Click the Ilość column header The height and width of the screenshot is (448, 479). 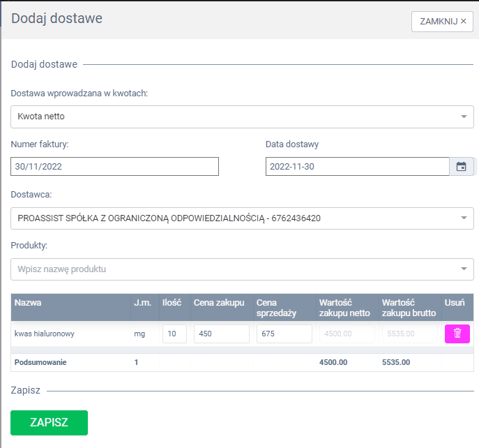pos(172,303)
